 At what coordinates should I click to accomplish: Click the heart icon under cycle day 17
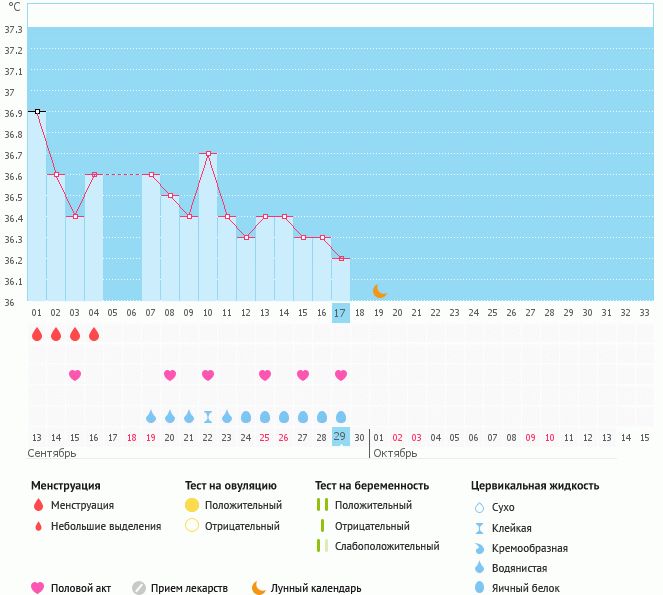[341, 375]
